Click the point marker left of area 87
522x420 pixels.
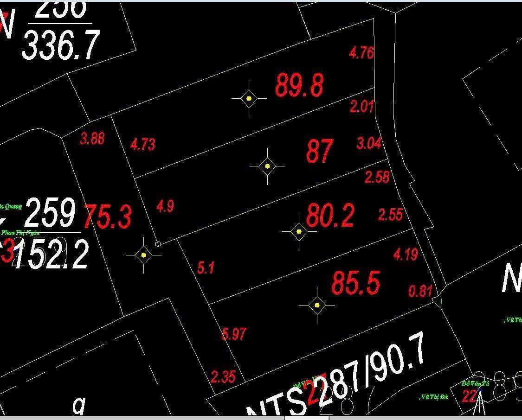(267, 166)
